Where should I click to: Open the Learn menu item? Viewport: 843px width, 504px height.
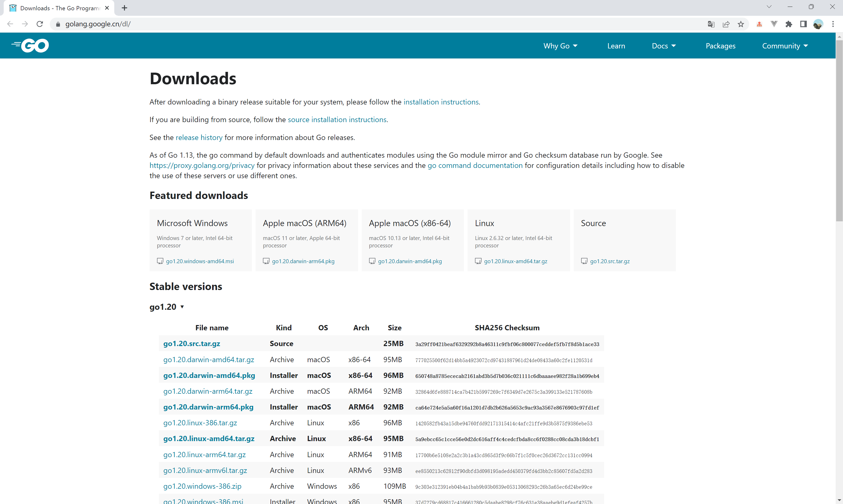pyautogui.click(x=616, y=46)
